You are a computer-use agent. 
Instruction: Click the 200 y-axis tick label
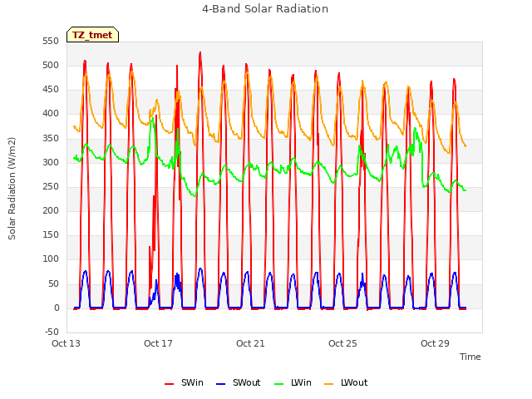[51, 210]
